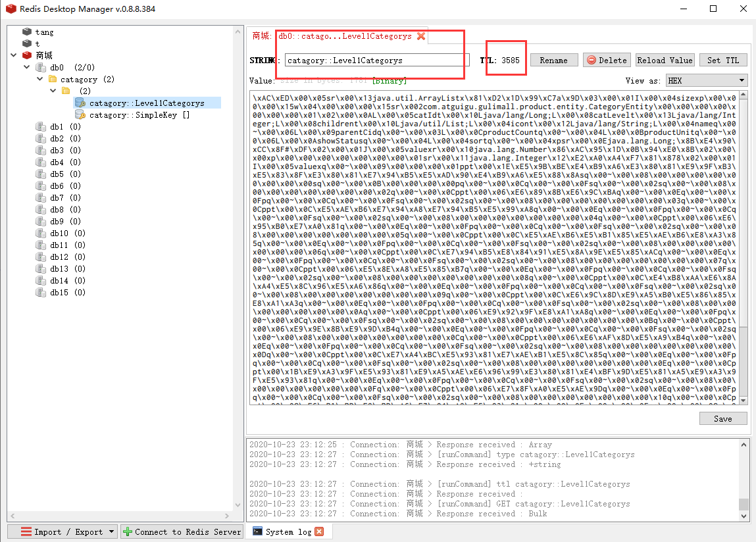Screen dimensions: 756x542
Task: Collapse the catagory namespace node
Action: click(x=40, y=79)
